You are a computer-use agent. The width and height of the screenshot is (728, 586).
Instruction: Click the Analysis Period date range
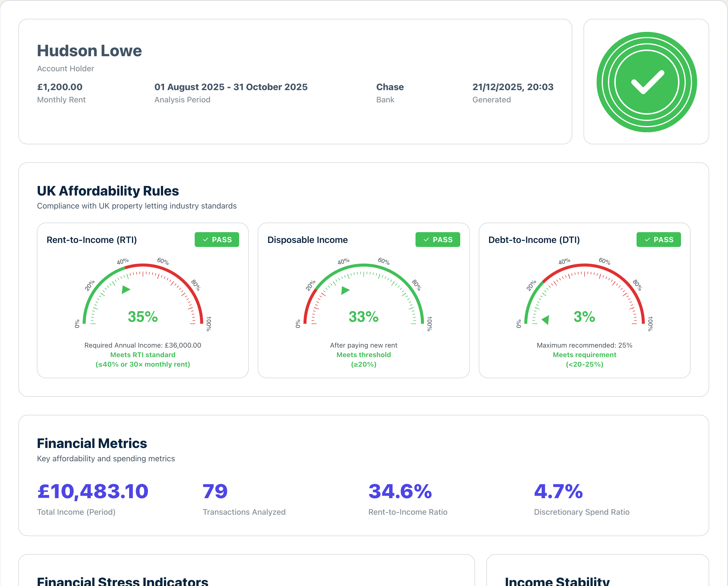tap(231, 87)
